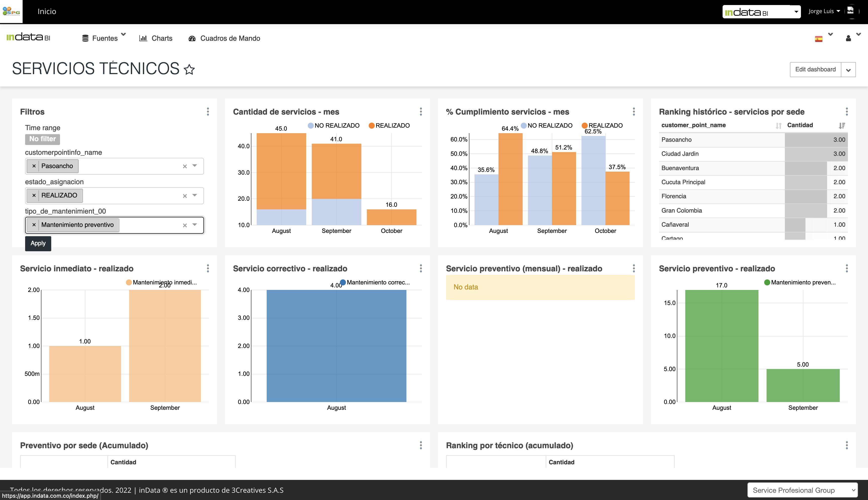Expand the tipo_de_mantenimient_00 filter dropdown
This screenshot has width=868, height=500.
point(195,225)
